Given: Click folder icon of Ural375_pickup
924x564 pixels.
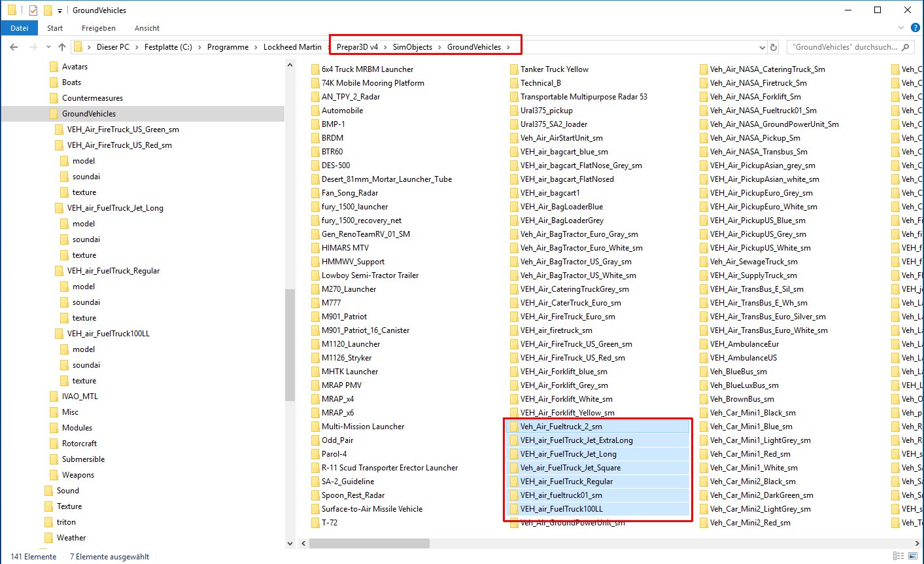Looking at the screenshot, I should point(514,111).
